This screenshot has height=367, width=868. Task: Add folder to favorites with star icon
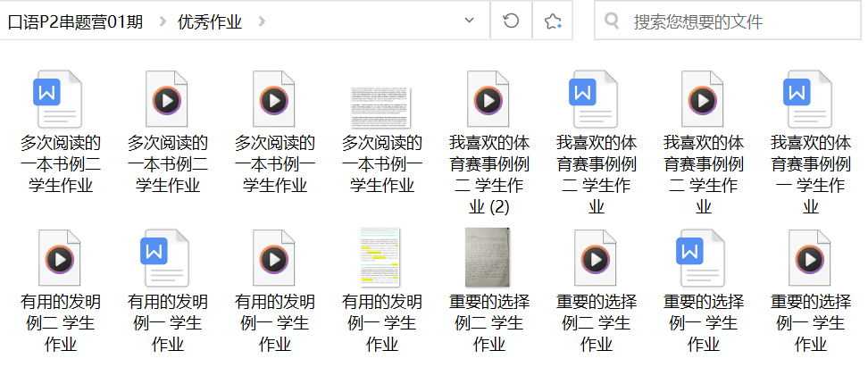(553, 21)
